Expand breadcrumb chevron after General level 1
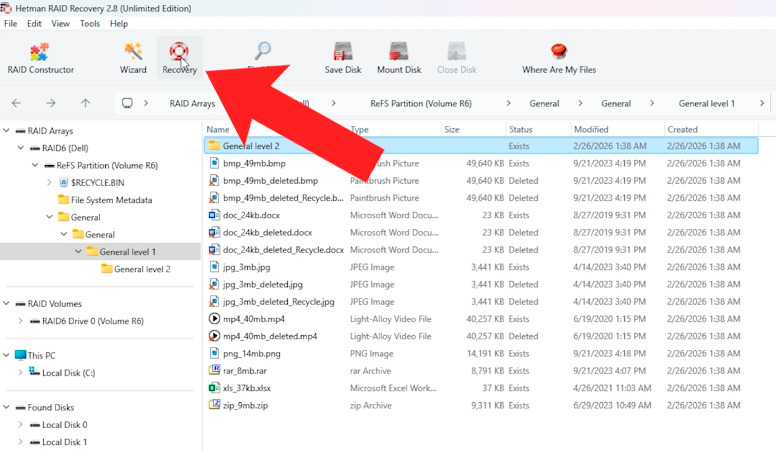The width and height of the screenshot is (776, 452). coord(762,103)
